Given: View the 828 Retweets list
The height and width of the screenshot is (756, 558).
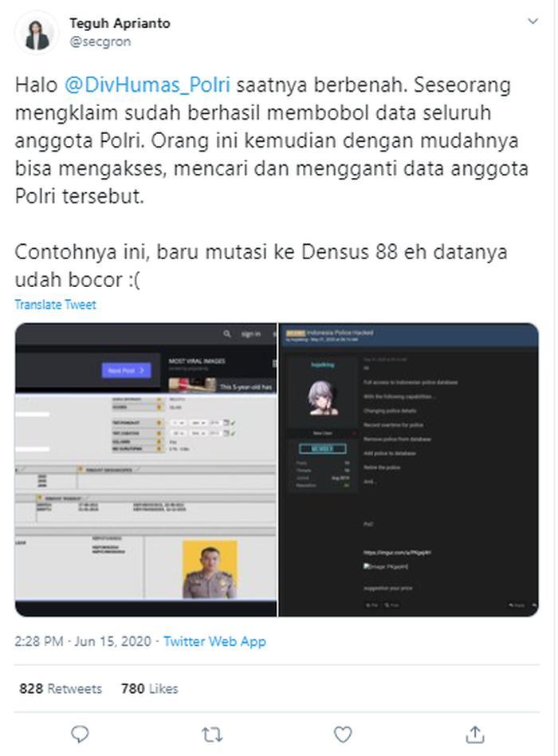Looking at the screenshot, I should (x=61, y=688).
